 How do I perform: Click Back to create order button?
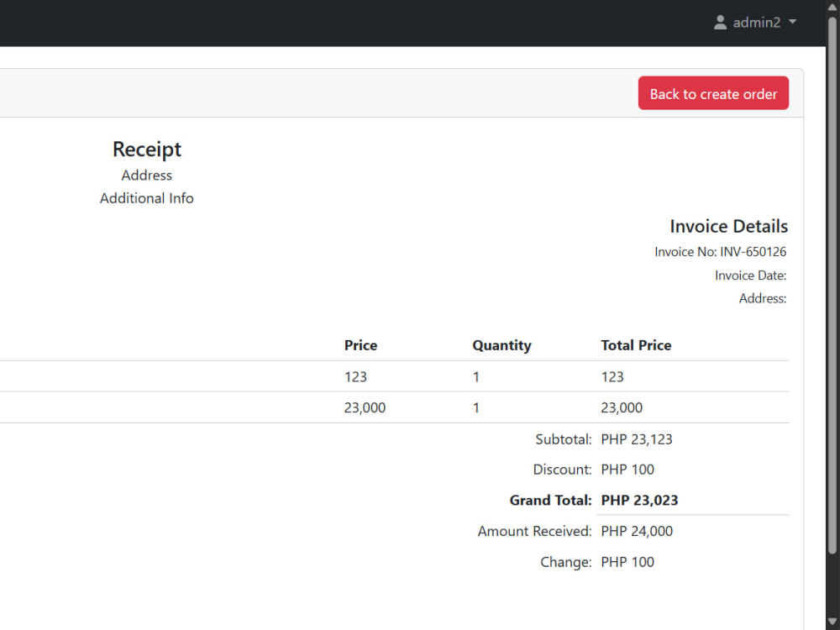pos(713,93)
